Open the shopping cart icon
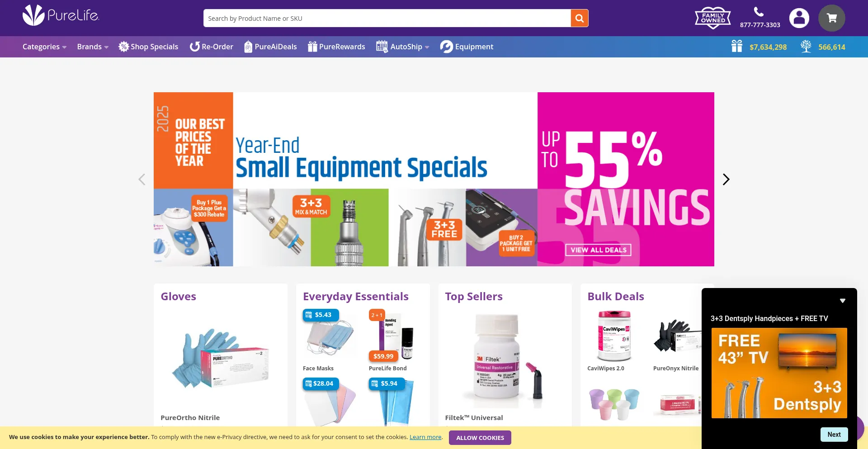This screenshot has width=868, height=449. pos(831,18)
